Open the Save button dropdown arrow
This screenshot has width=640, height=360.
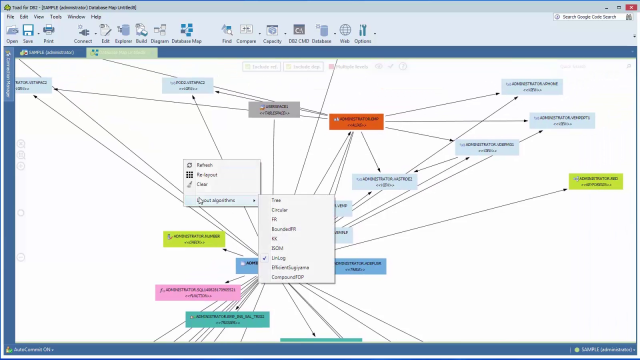pos(38,33)
